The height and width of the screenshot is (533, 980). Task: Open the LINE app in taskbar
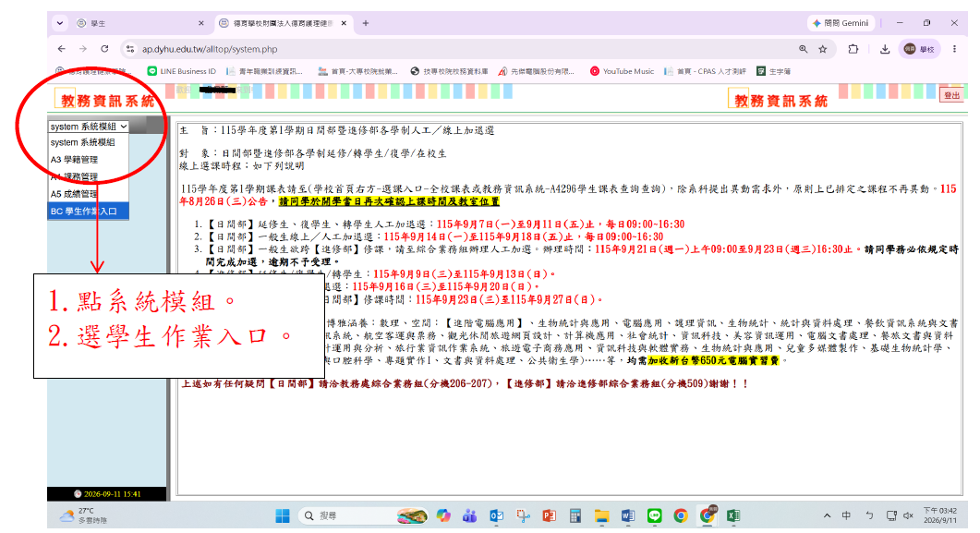click(654, 515)
